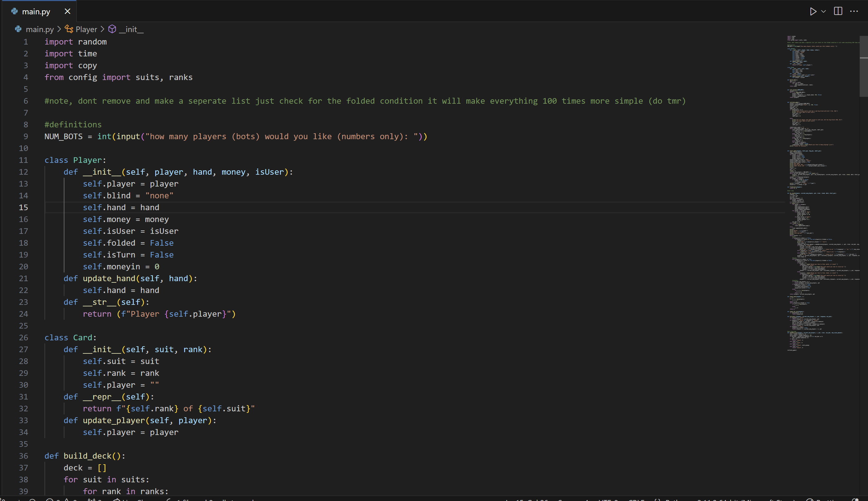Click 'def update_player(self, player):'

(x=140, y=420)
